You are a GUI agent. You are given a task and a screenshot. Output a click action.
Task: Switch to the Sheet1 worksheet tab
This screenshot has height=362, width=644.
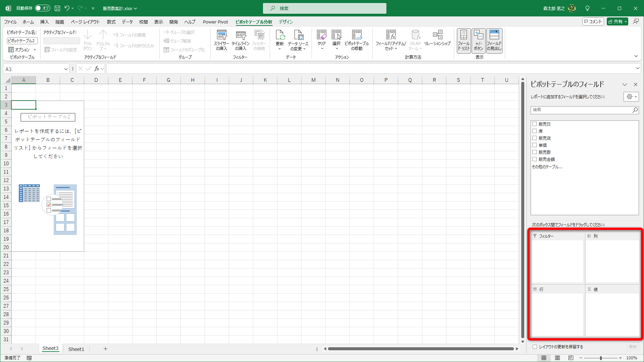pos(76,349)
